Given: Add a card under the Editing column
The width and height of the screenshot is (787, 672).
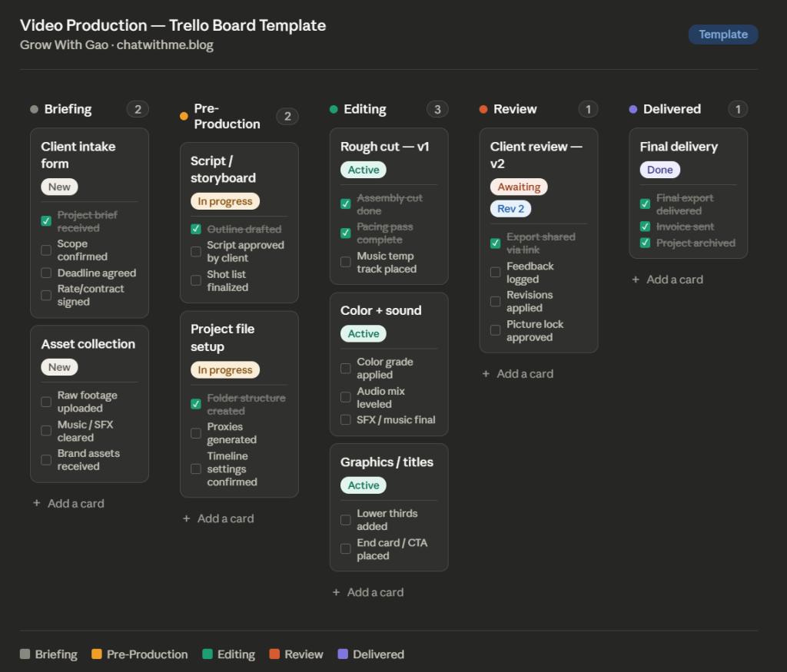Looking at the screenshot, I should [367, 592].
